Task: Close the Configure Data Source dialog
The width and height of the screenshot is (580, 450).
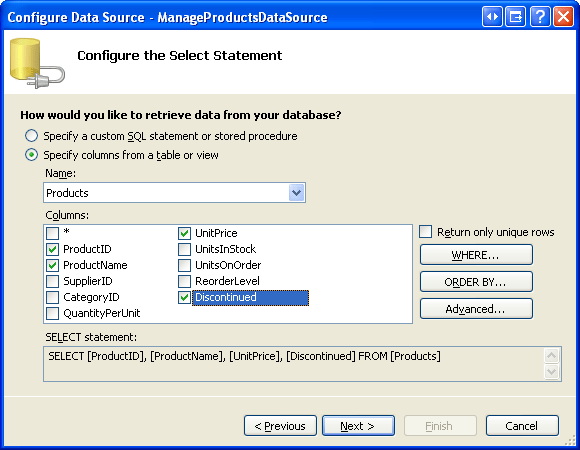Action: point(563,17)
